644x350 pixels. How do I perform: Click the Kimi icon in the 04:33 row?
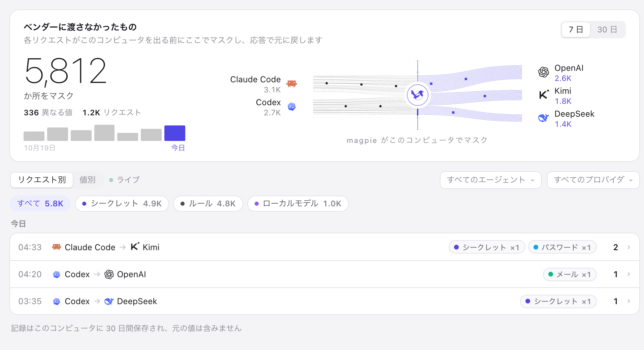[x=135, y=246]
